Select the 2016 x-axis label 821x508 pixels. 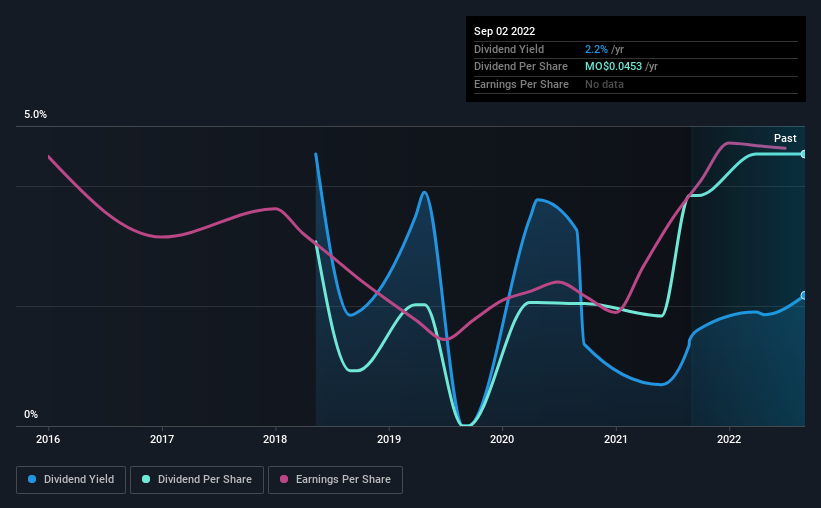coord(48,439)
